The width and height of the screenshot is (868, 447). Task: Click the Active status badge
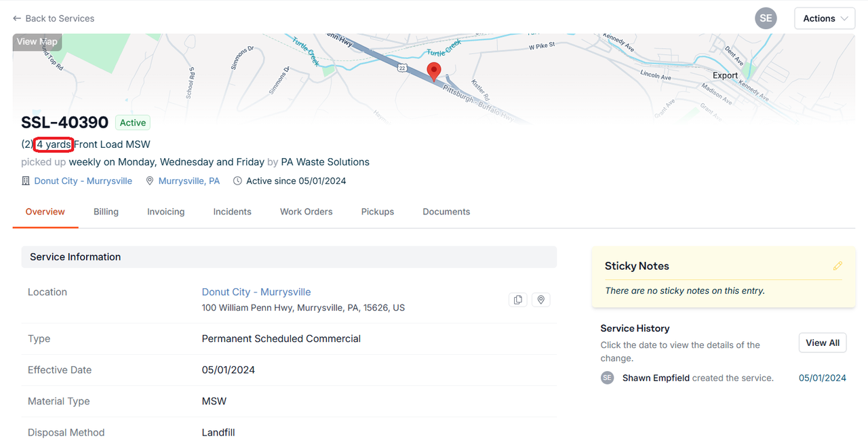click(133, 123)
